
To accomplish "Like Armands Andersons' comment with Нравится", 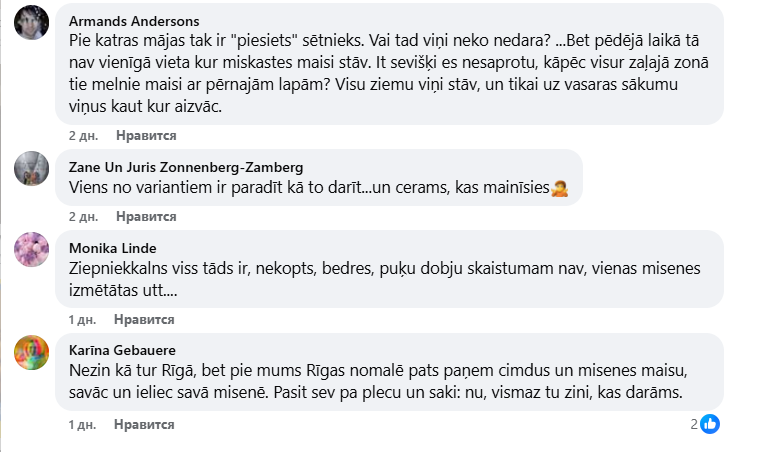I will pyautogui.click(x=146, y=135).
